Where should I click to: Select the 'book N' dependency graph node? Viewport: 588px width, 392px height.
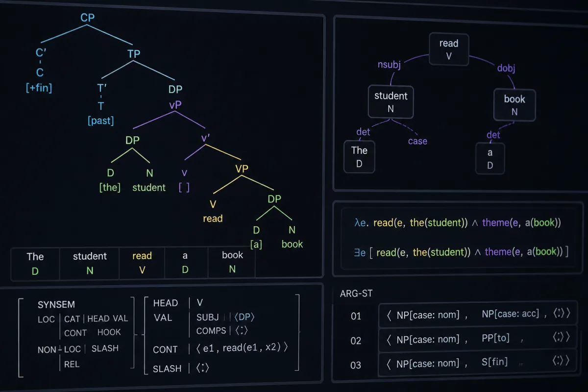coord(514,105)
